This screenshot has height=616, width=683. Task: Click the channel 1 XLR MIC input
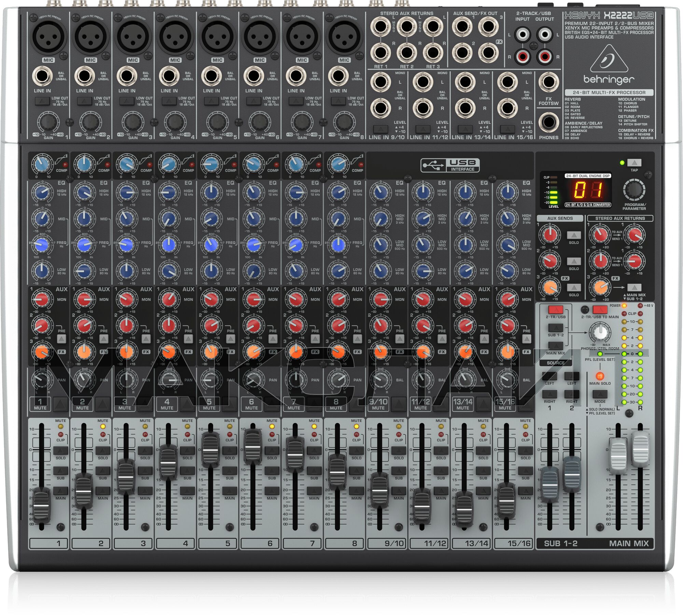click(x=48, y=37)
